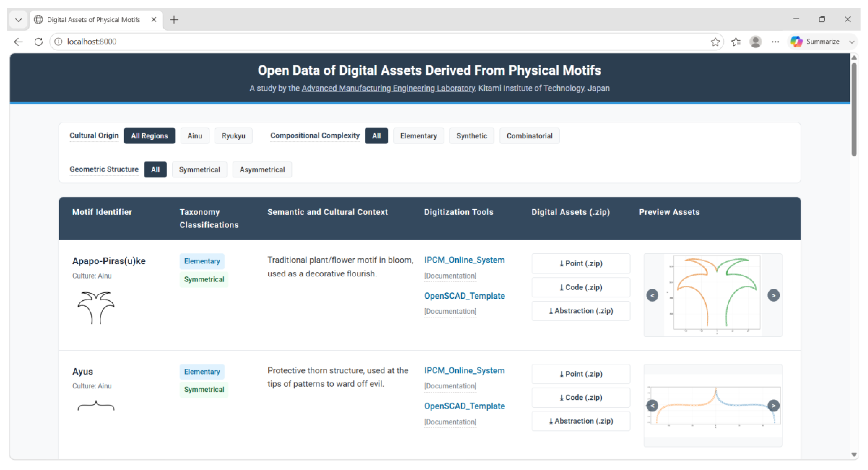
Task: Download Point (.zip) for Ayus
Action: [x=581, y=374]
